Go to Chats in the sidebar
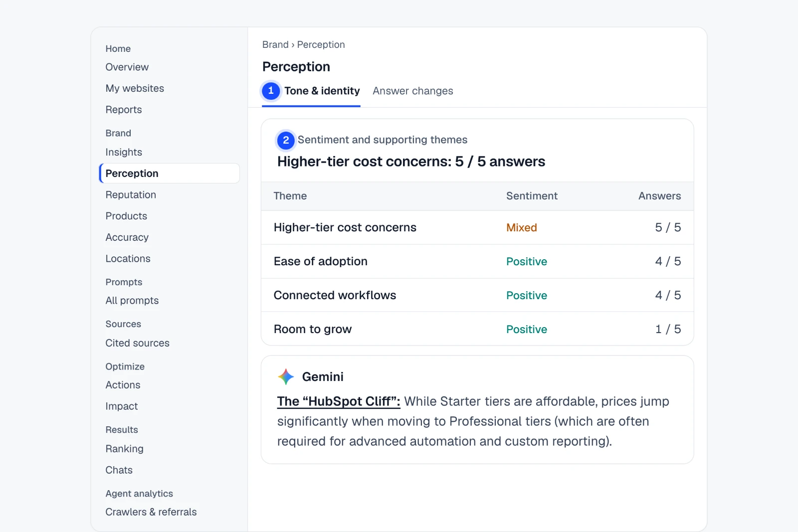The width and height of the screenshot is (798, 532). [x=119, y=470]
